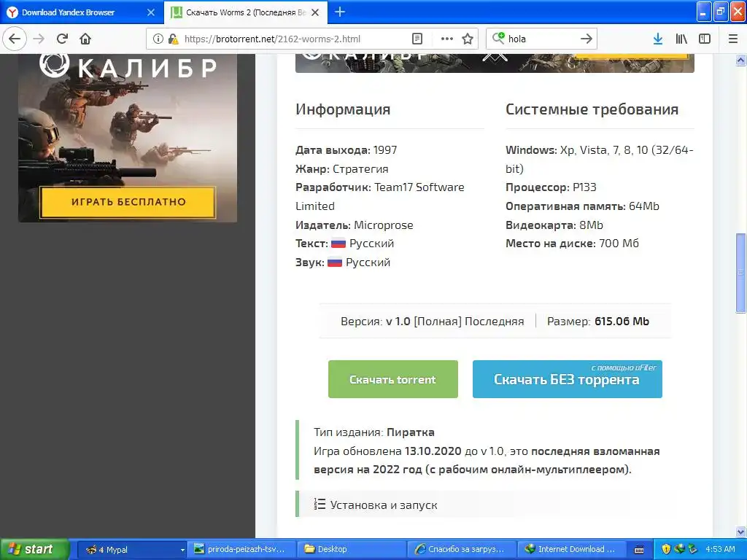Select the Скачать Worms 2 tab

(x=245, y=12)
